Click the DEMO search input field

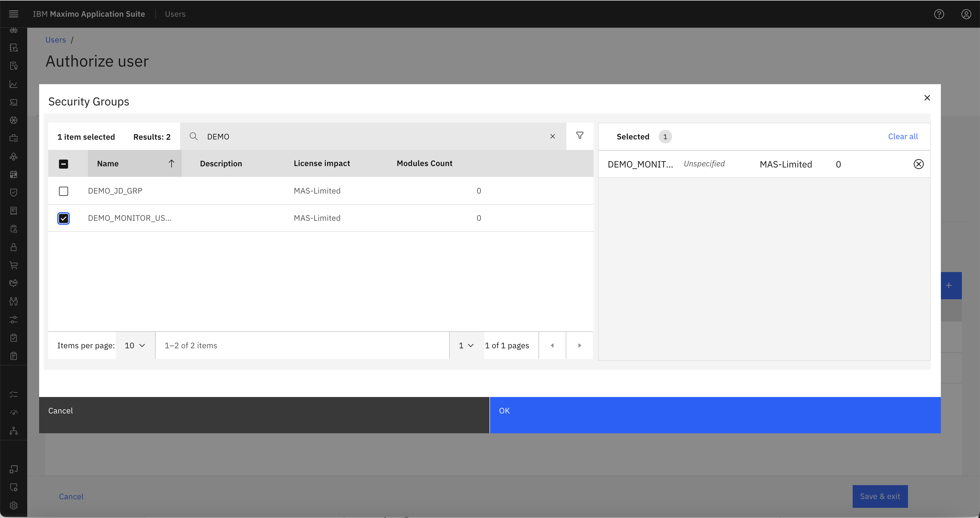click(x=373, y=136)
